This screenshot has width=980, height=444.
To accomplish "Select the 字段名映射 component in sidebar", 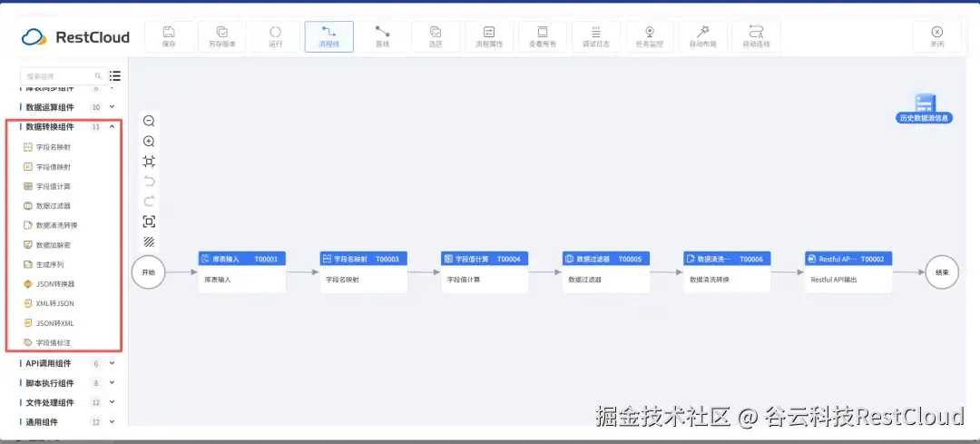I will tap(47, 148).
